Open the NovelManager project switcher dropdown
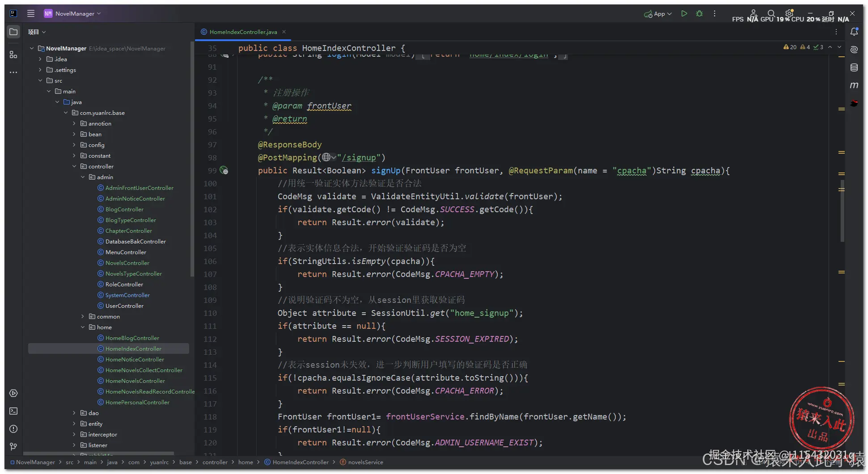The height and width of the screenshot is (474, 868). 72,13
